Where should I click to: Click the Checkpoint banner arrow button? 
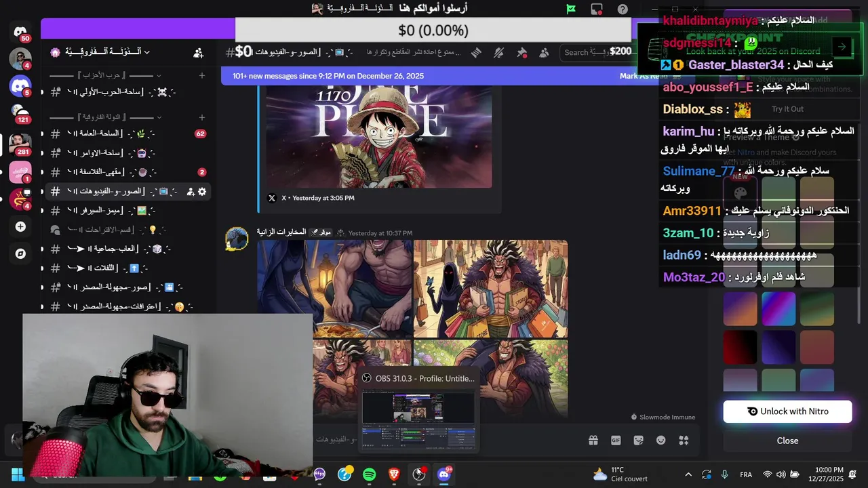[842, 47]
